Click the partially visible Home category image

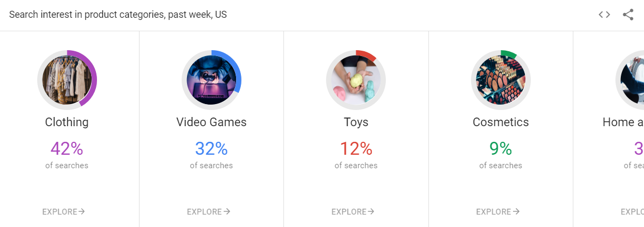[632, 80]
